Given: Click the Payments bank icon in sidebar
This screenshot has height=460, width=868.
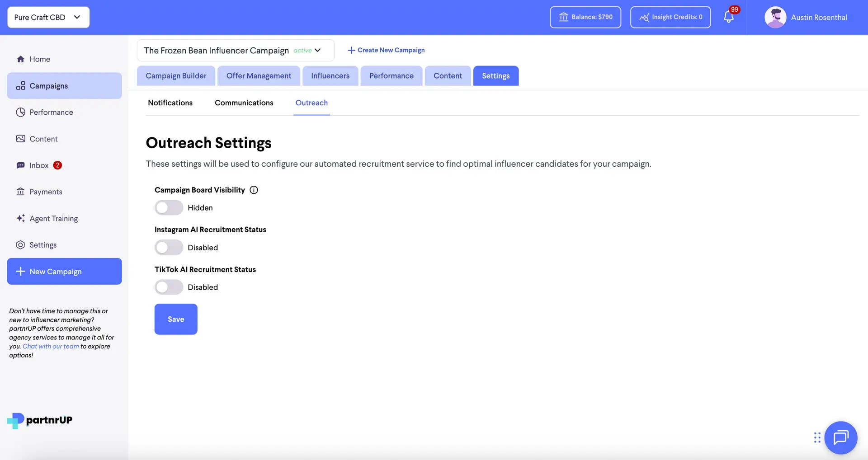Looking at the screenshot, I should tap(20, 192).
